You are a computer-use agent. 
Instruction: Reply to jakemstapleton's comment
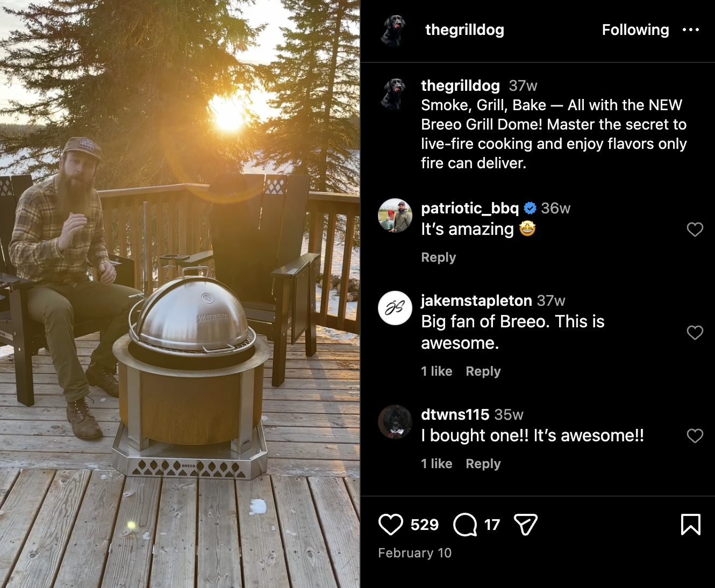click(x=483, y=371)
